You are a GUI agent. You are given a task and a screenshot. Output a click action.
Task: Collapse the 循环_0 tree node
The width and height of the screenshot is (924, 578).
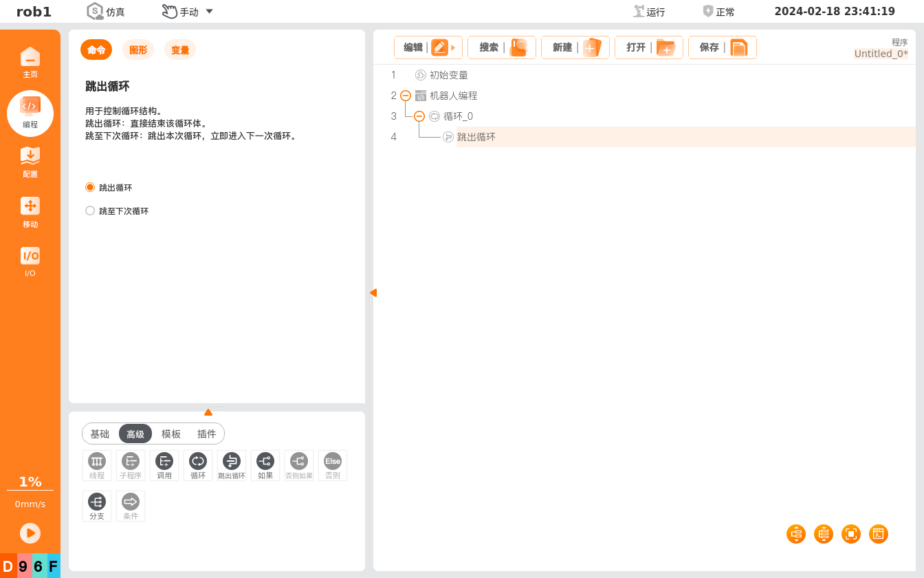419,116
